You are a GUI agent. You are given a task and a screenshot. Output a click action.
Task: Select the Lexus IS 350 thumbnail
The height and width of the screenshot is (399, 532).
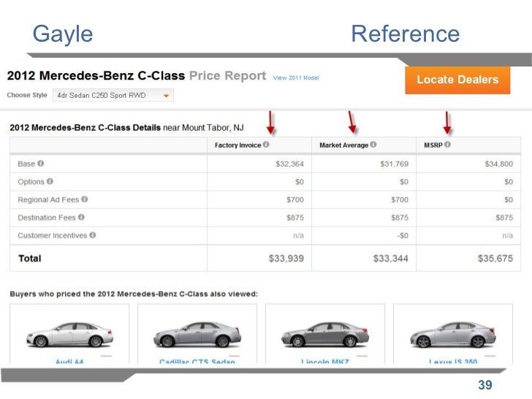(453, 334)
